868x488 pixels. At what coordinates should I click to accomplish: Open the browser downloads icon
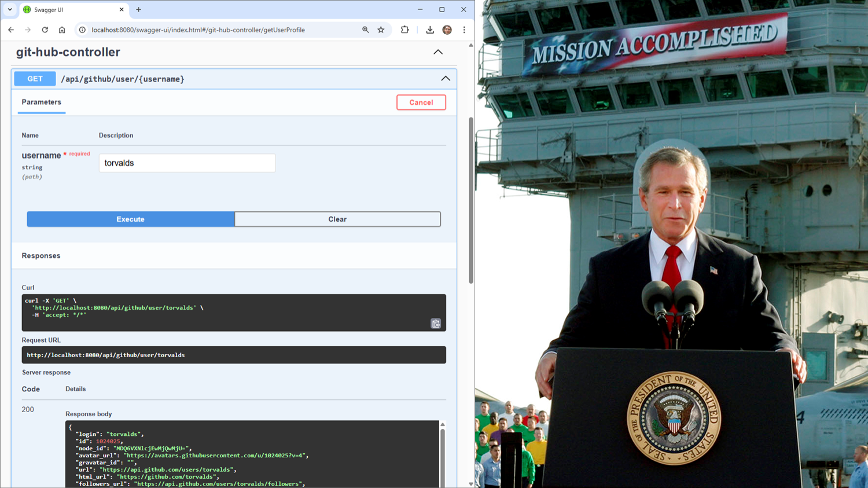coord(430,30)
